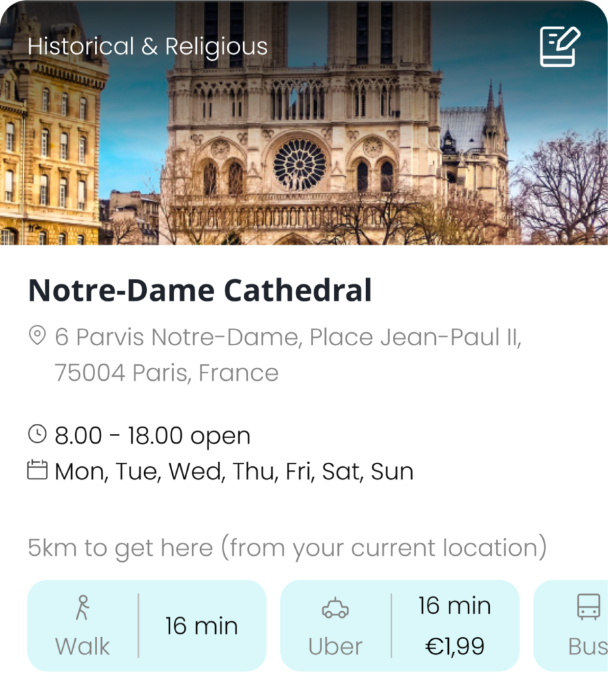Tap the walking person icon
This screenshot has width=608, height=700.
(x=83, y=607)
